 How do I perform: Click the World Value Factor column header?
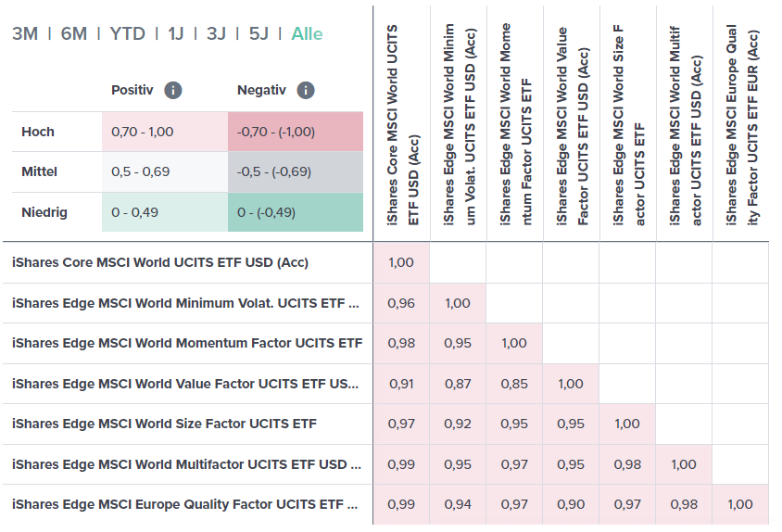pyautogui.click(x=572, y=126)
